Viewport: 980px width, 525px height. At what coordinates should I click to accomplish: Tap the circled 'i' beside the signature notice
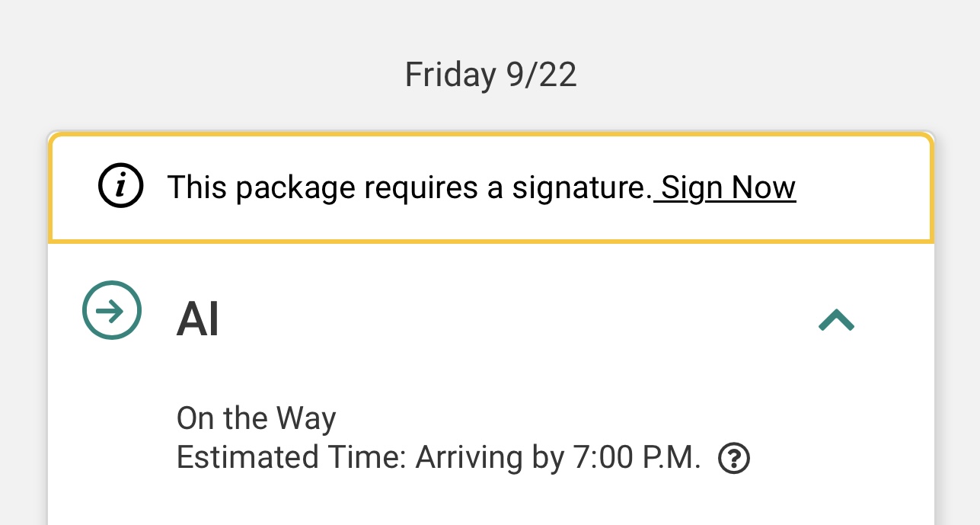(120, 187)
